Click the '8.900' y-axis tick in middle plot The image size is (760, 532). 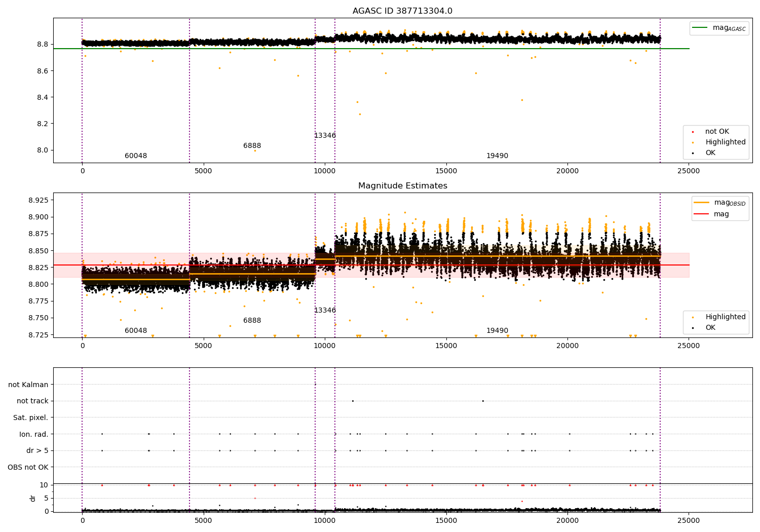(39, 217)
